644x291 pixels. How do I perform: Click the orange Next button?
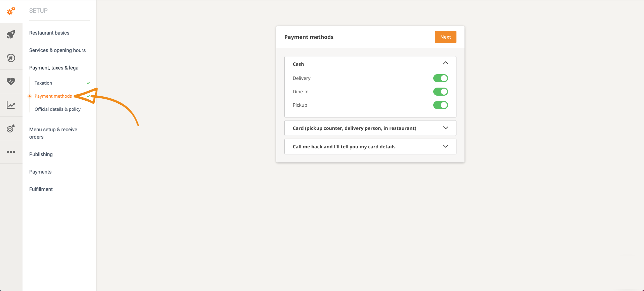[445, 37]
